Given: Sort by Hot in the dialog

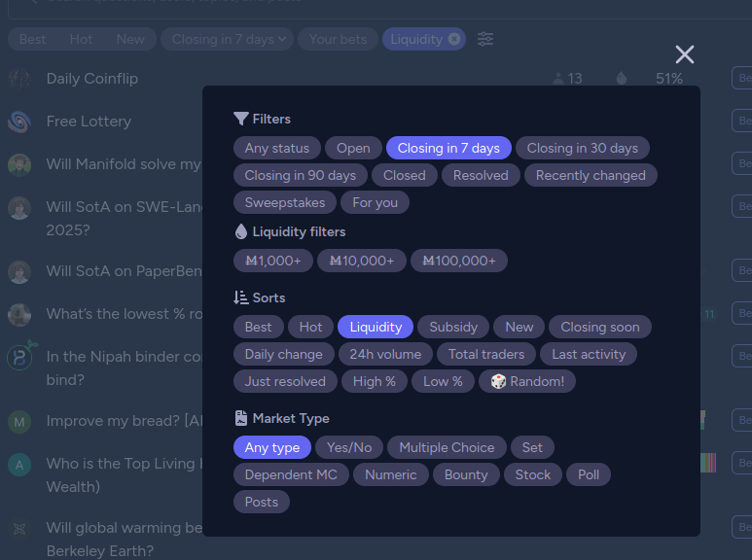Looking at the screenshot, I should pos(310,327).
